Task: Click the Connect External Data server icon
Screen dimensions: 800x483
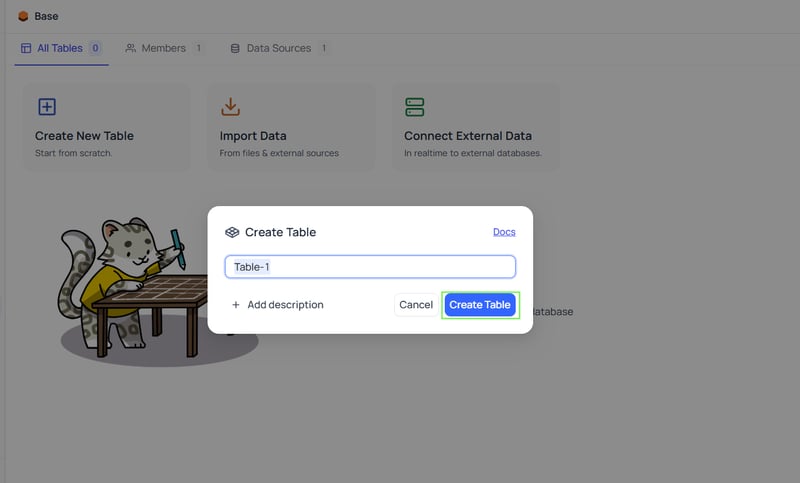Action: click(x=415, y=107)
